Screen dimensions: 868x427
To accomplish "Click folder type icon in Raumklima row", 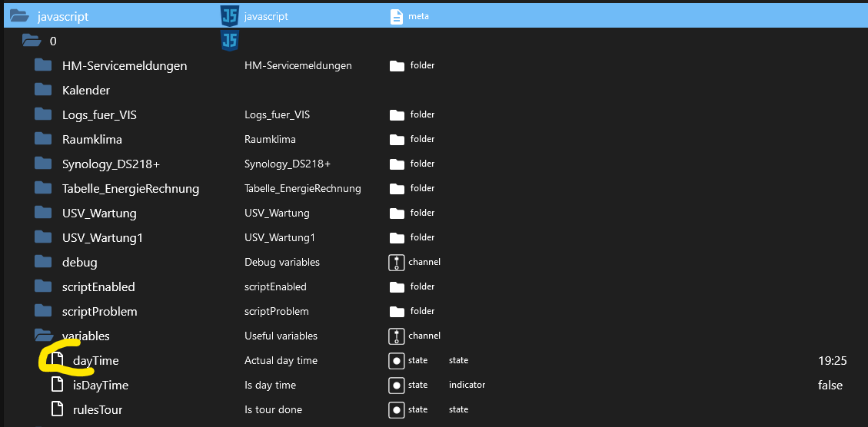I will (x=397, y=140).
